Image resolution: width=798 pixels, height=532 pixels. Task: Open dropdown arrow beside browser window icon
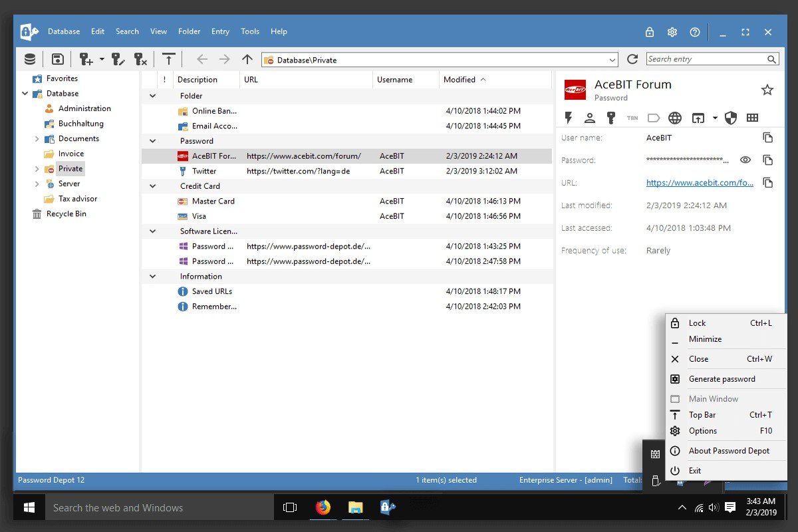pos(715,118)
